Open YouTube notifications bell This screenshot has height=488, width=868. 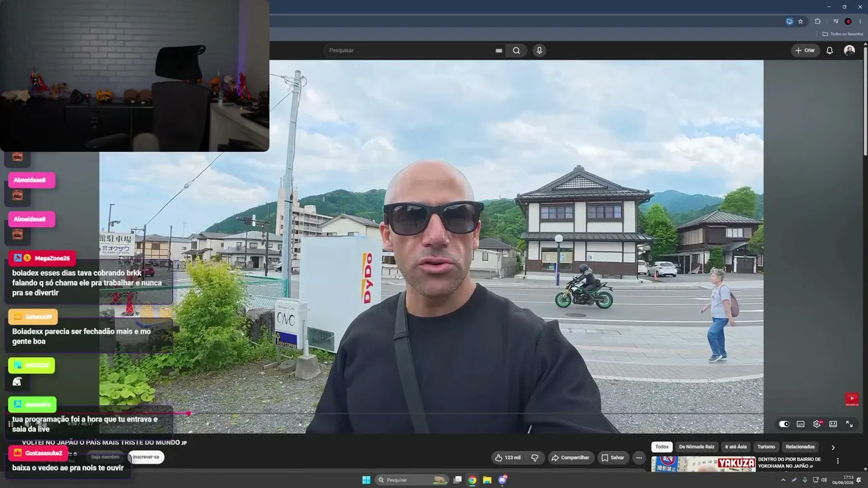click(x=829, y=50)
